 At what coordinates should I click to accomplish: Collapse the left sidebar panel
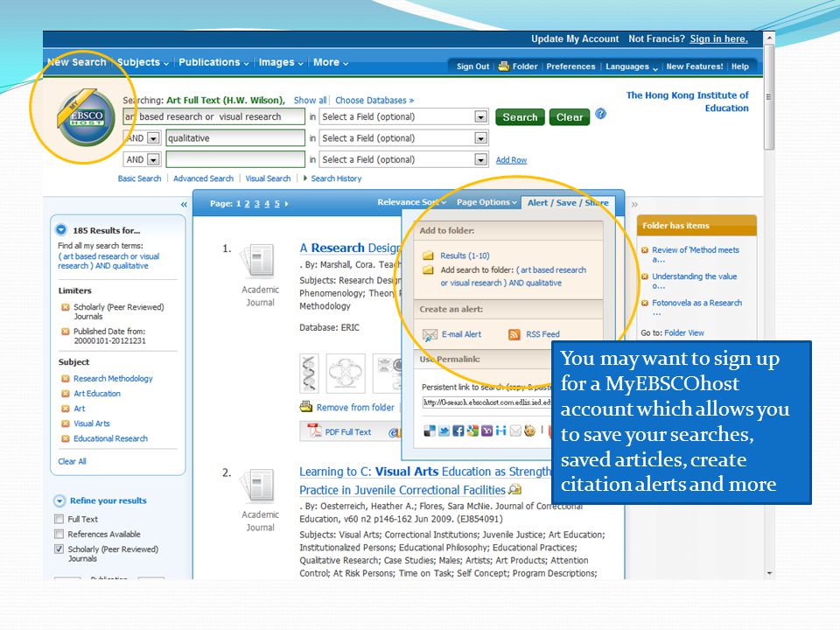pyautogui.click(x=184, y=204)
